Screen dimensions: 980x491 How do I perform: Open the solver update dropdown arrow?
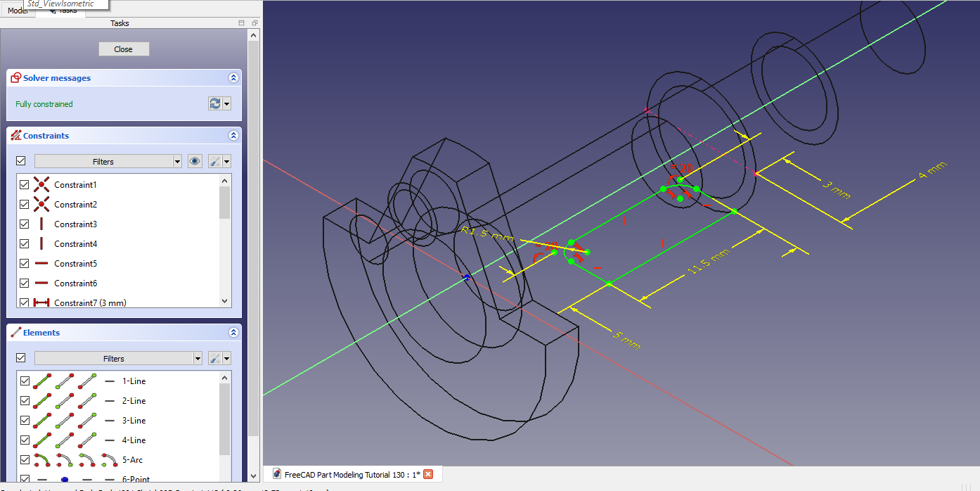pyautogui.click(x=226, y=103)
